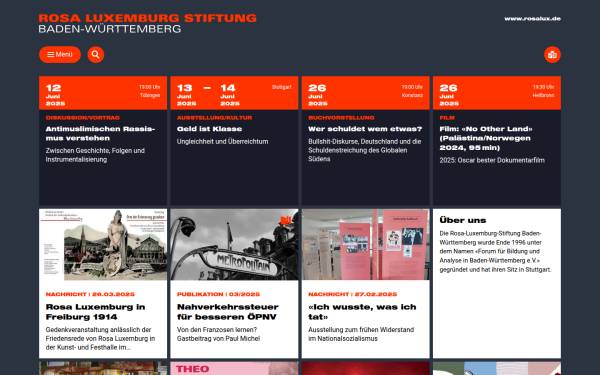
Task: Open article '«Ich wusste, was ich tat»'
Action: (x=362, y=312)
